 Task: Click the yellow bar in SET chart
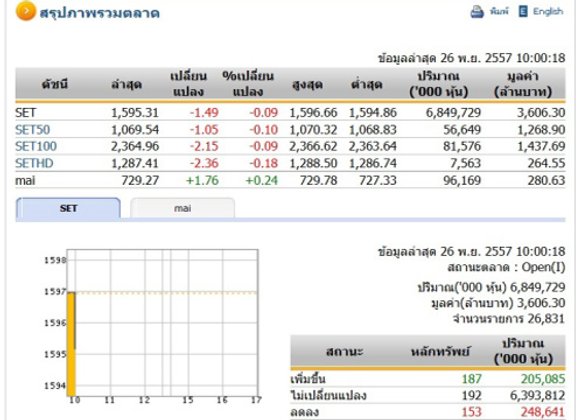(x=71, y=344)
